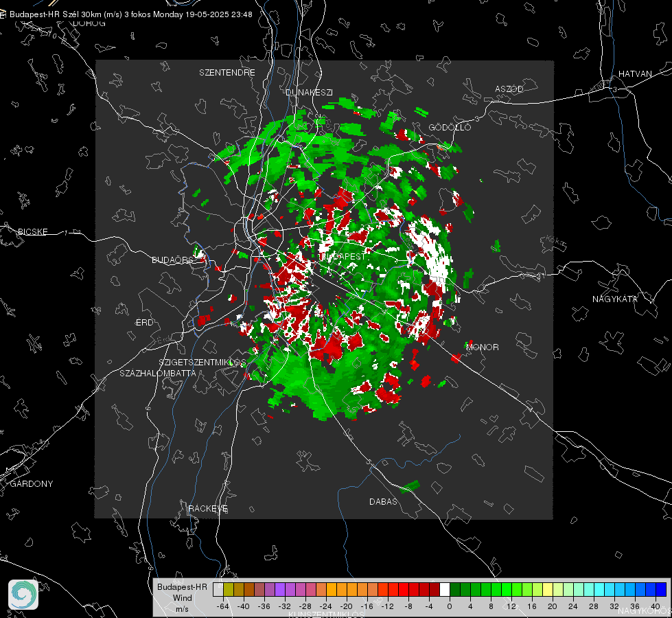The height and width of the screenshot is (618, 672).
Task: Select the SZIGETSZENTMIKLÓS map label
Action: (202, 363)
